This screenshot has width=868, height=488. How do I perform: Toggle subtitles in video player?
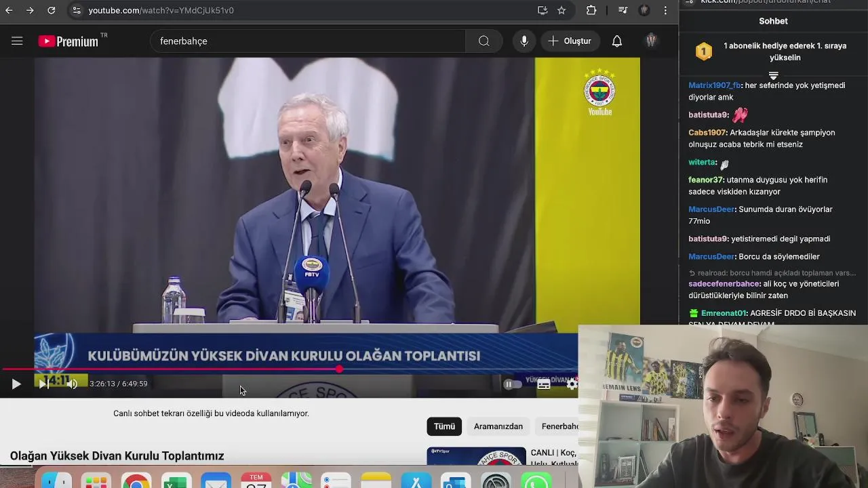pos(543,384)
